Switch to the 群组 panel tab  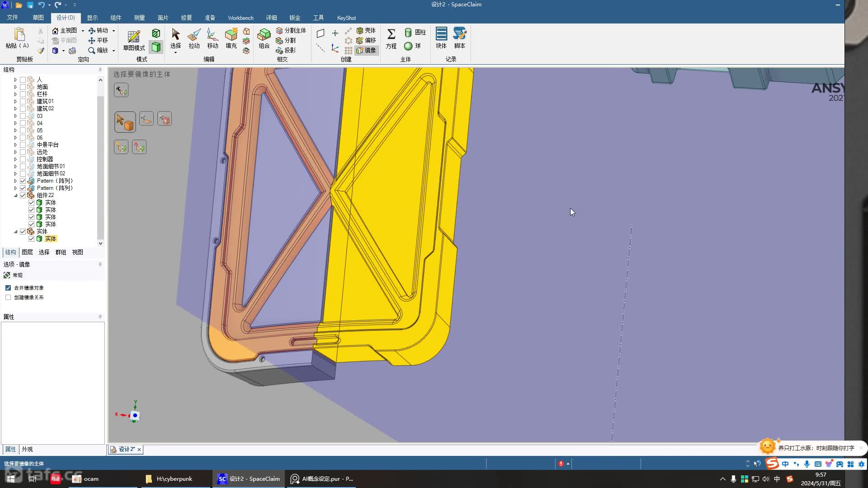[61, 252]
